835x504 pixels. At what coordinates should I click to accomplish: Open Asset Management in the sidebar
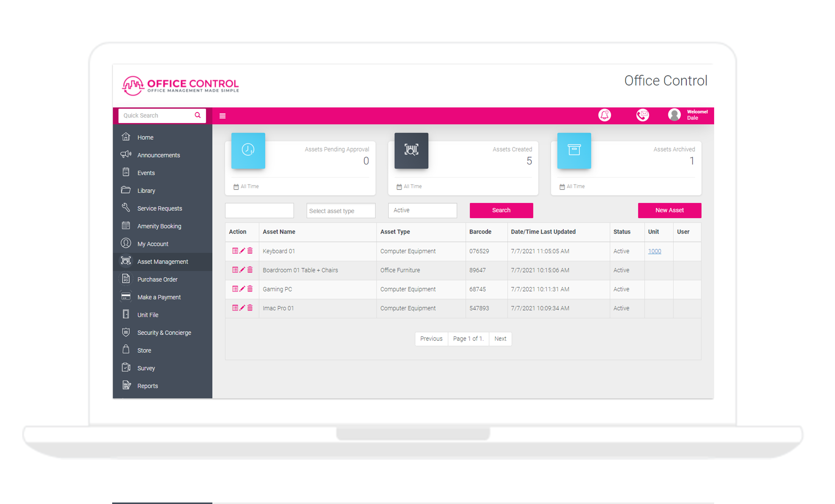[163, 262]
